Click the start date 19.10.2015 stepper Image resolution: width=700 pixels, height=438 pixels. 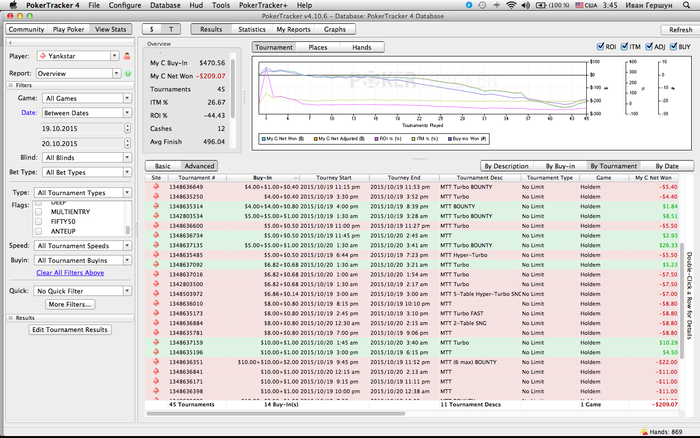128,128
